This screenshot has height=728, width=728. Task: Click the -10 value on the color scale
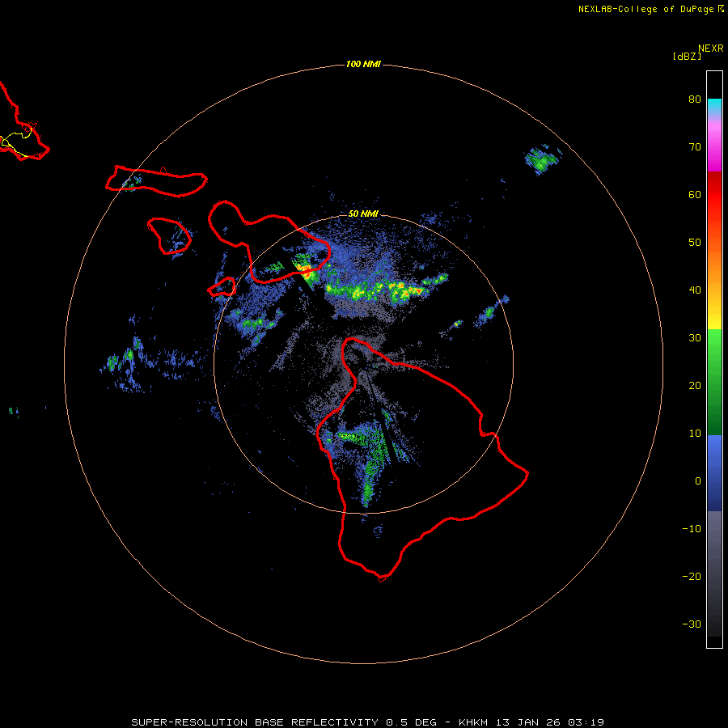pyautogui.click(x=692, y=529)
